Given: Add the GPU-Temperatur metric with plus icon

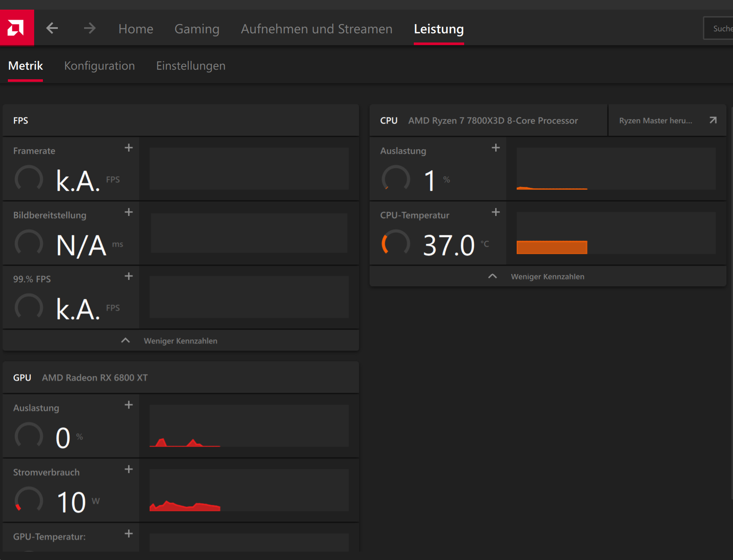Looking at the screenshot, I should (129, 534).
